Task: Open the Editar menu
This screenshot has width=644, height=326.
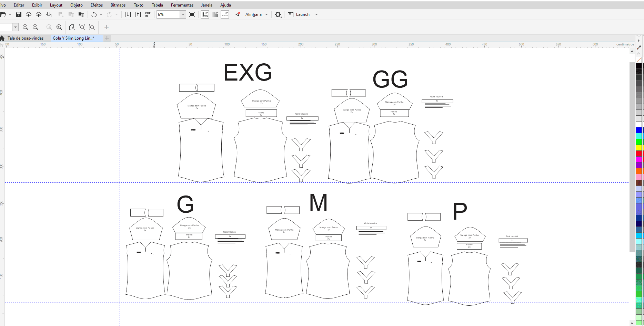Action: pyautogui.click(x=19, y=5)
